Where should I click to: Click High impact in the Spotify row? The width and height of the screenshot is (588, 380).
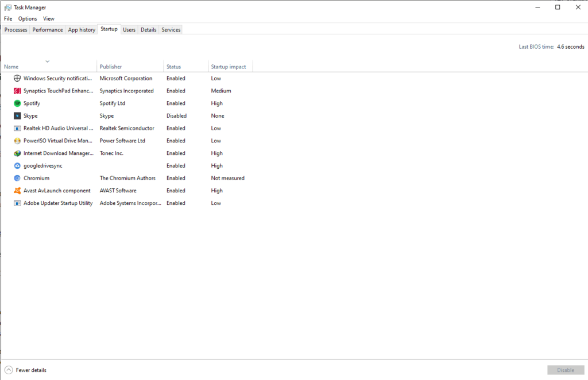(216, 103)
